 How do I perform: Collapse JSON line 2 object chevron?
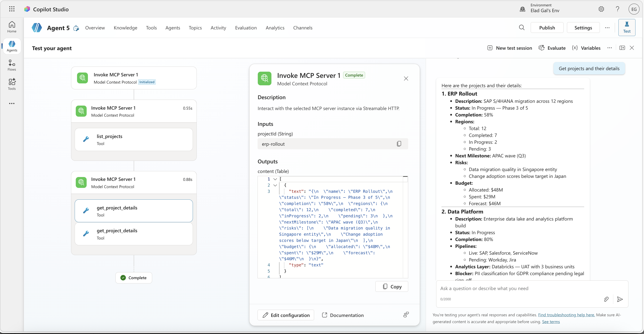tap(275, 185)
